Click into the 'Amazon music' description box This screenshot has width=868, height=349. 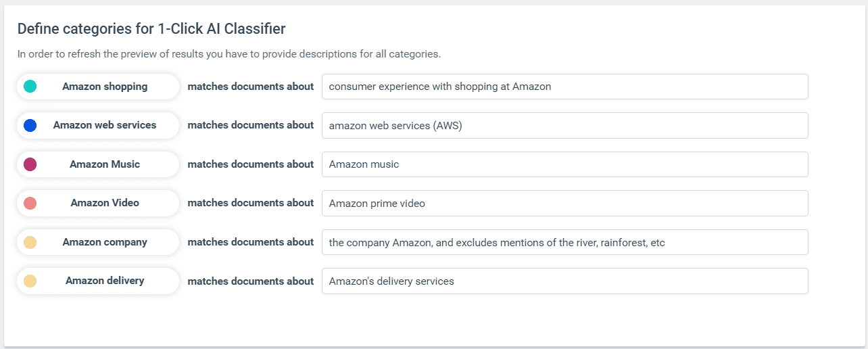[x=564, y=164]
